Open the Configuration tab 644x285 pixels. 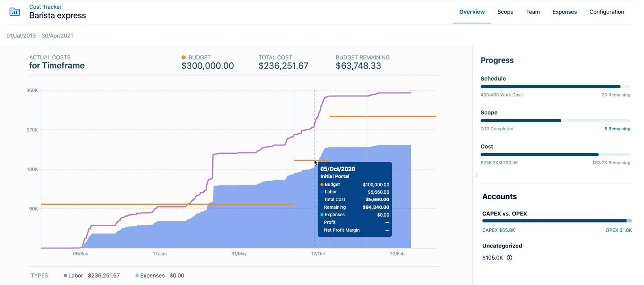[x=607, y=12]
